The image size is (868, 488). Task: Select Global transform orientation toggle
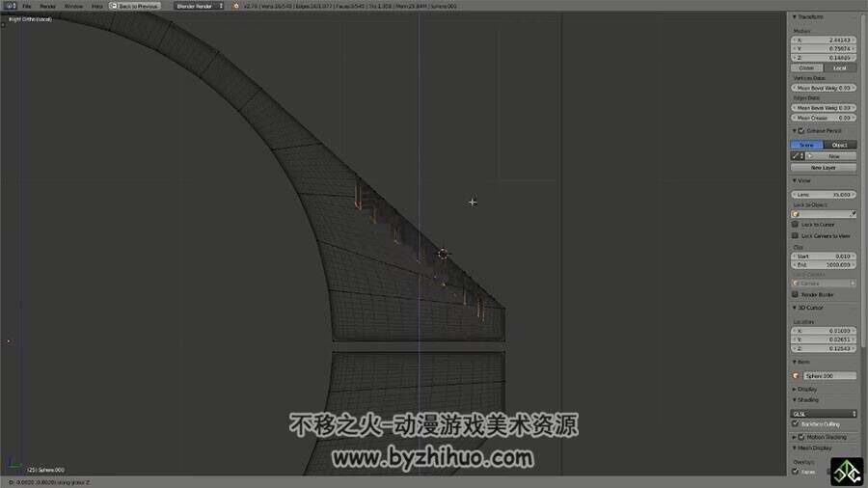pyautogui.click(x=806, y=68)
